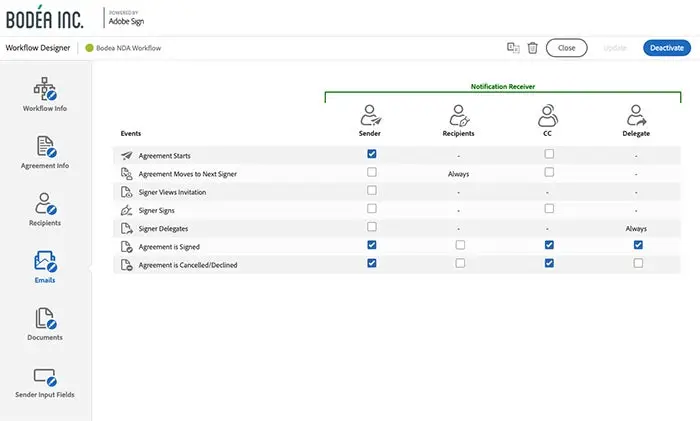This screenshot has width=700, height=421.
Task: Enable CC notification for Agreement Starts
Action: [x=548, y=154]
